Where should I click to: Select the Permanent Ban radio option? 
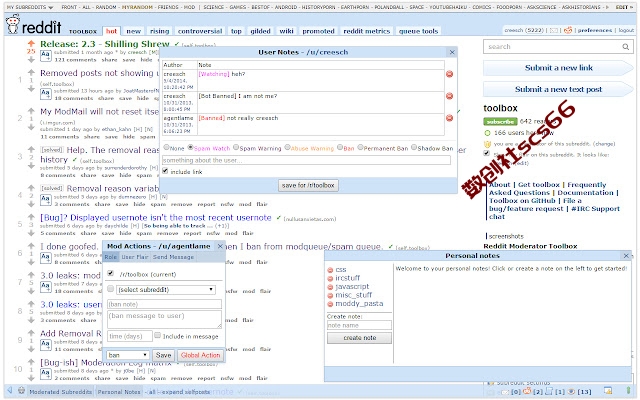tap(360, 147)
